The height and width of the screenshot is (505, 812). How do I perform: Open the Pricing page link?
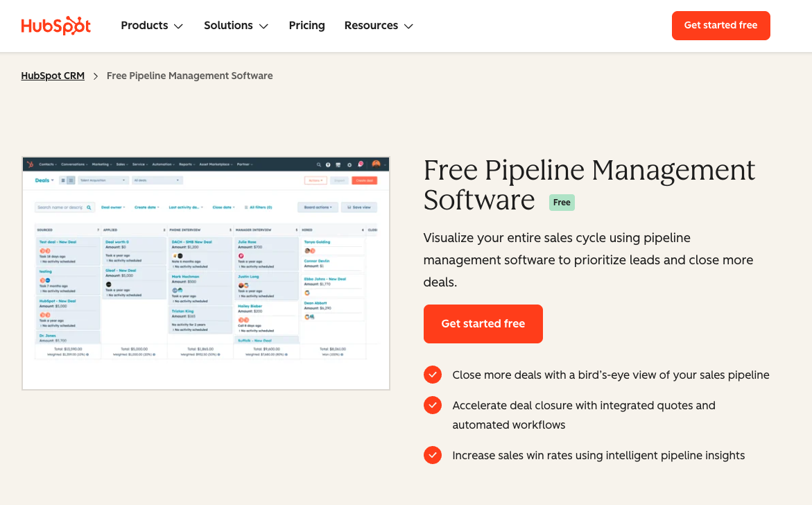306,26
